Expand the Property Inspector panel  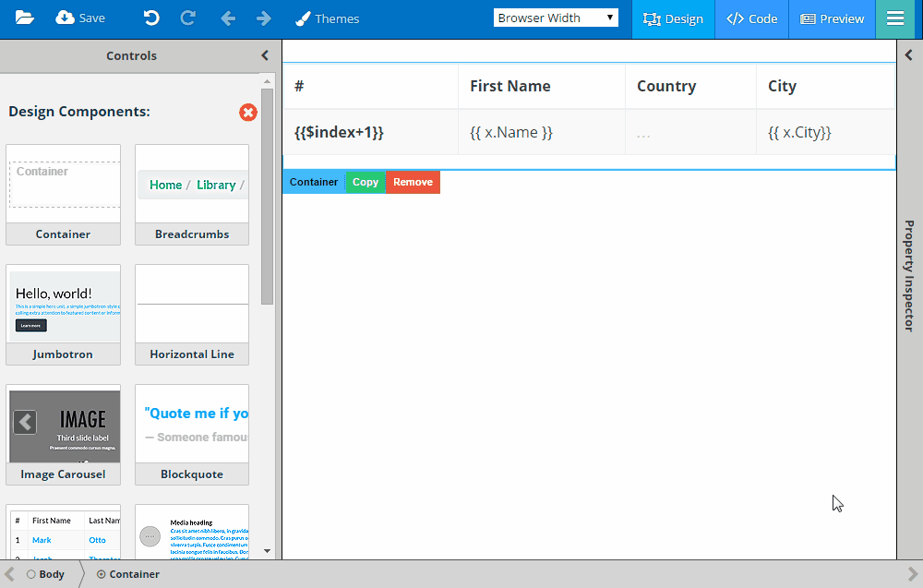(908, 54)
